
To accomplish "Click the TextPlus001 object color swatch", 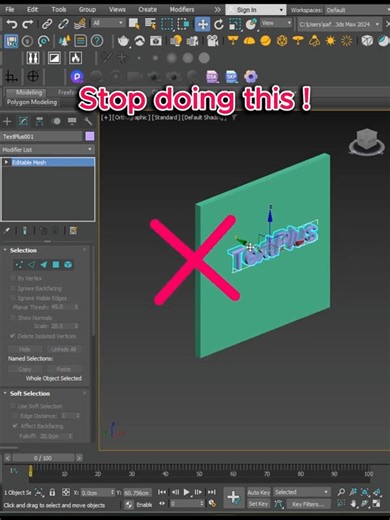I will pos(90,136).
